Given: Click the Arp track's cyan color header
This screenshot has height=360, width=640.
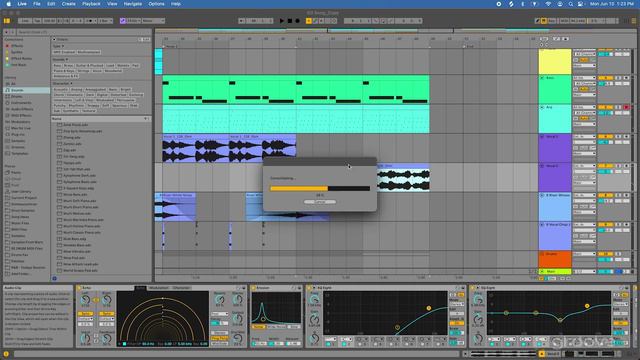Looking at the screenshot, I should point(555,119).
